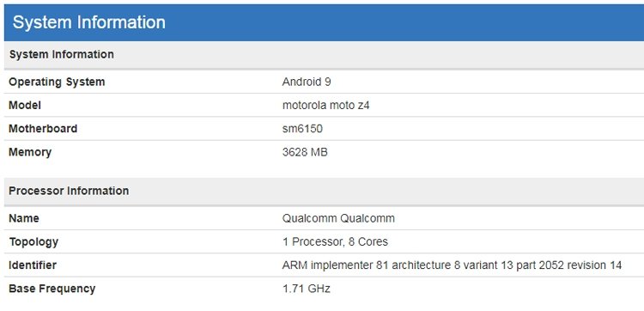The width and height of the screenshot is (644, 311).
Task: Select the Android 9 value text
Action: 307,82
